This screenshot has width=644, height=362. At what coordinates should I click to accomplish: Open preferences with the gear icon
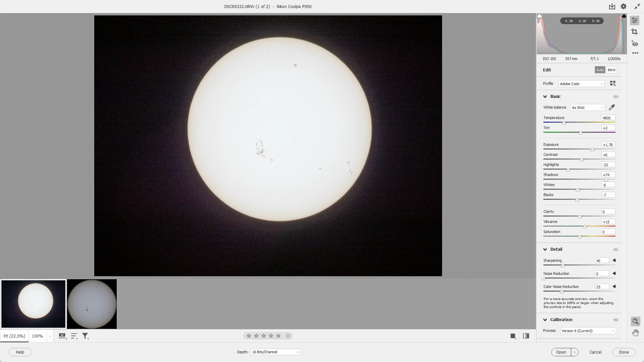(x=623, y=6)
